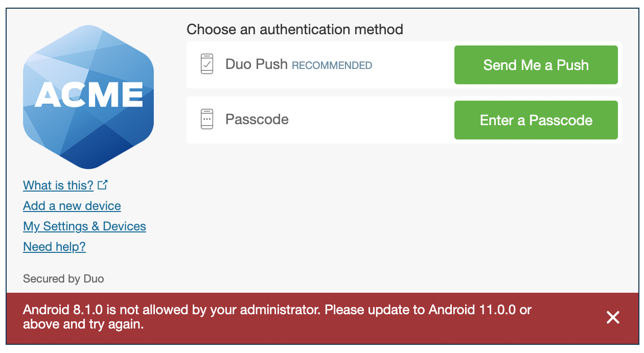Image resolution: width=644 pixels, height=353 pixels.
Task: Dismiss the Android version error banner
Action: coord(613,317)
